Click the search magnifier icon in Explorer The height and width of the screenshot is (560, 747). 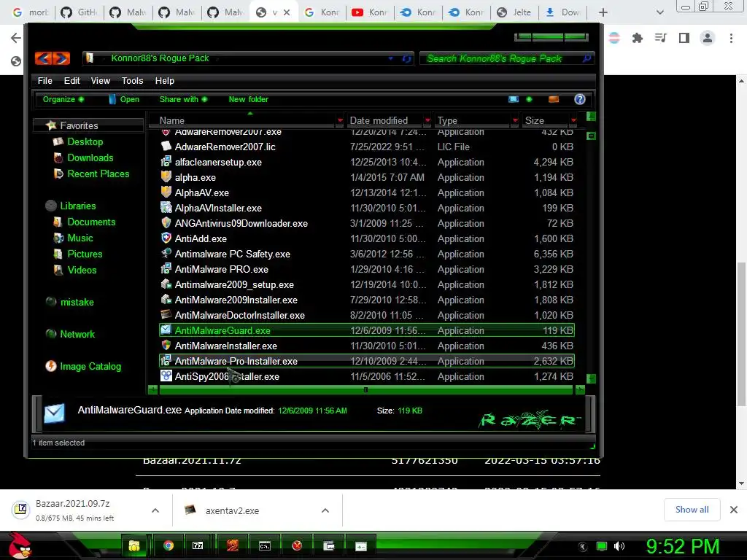[587, 58]
